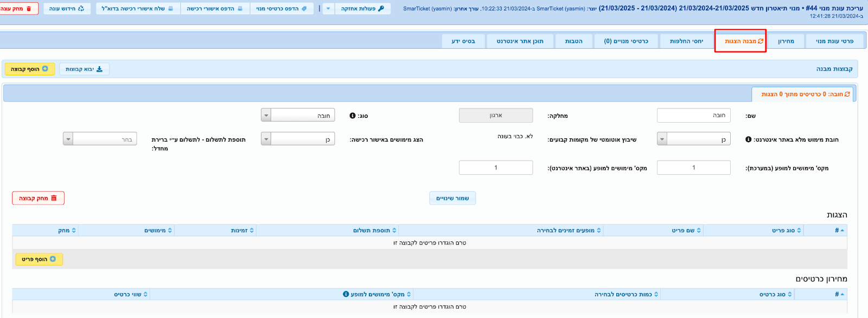This screenshot has width=868, height=318.
Task: Click the שמור שינויים button
Action: [x=452, y=198]
